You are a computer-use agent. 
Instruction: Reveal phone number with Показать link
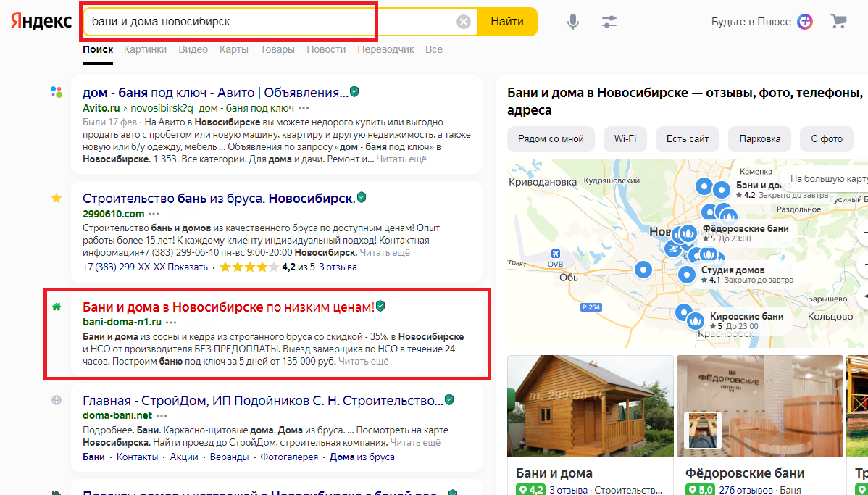pyautogui.click(x=188, y=267)
